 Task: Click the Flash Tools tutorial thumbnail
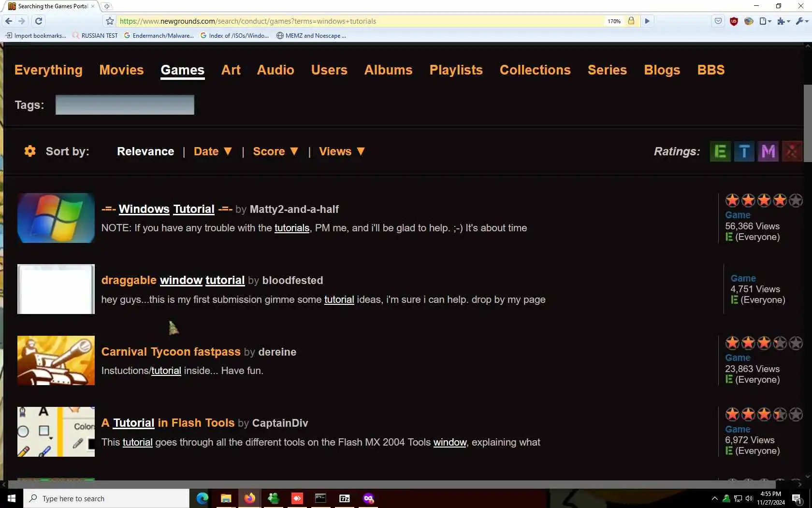click(56, 432)
